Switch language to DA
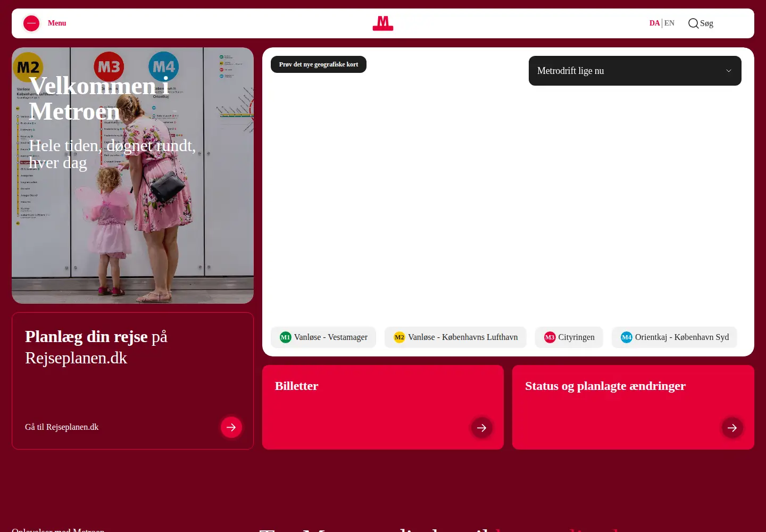Viewport: 766px width, 532px height. pyautogui.click(x=654, y=23)
